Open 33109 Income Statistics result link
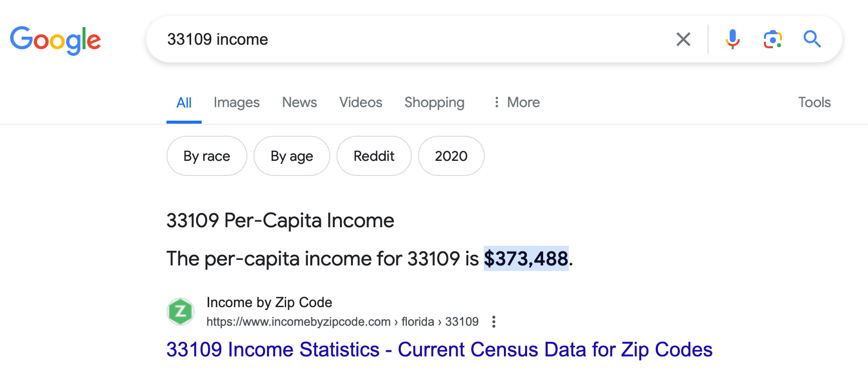 [x=439, y=350]
